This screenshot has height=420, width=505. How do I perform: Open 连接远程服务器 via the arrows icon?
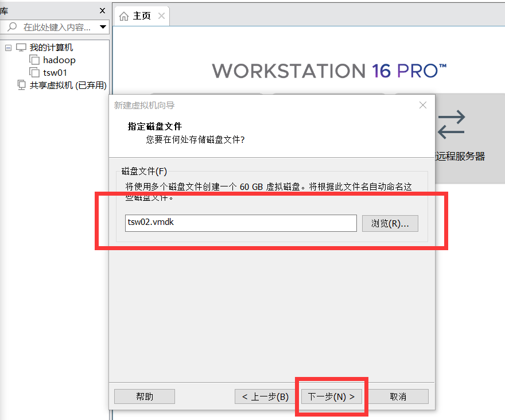pos(452,123)
